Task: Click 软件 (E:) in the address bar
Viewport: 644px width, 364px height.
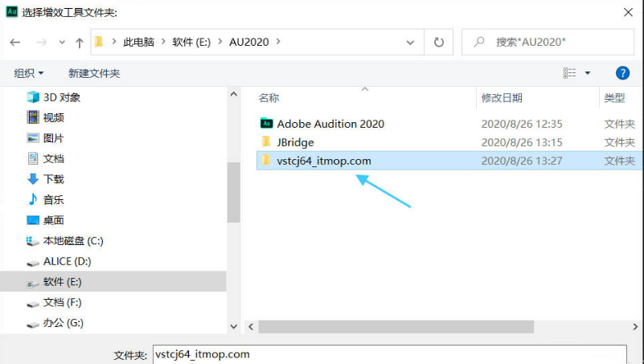Action: 191,43
